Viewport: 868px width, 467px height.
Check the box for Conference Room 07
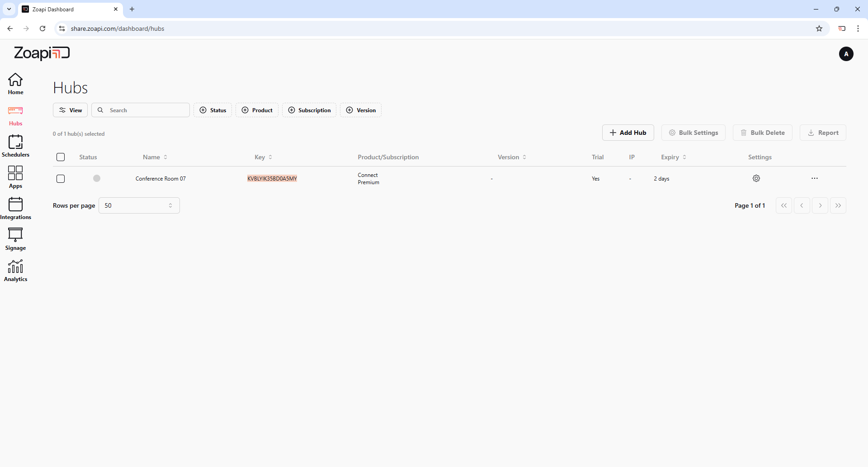pyautogui.click(x=61, y=179)
